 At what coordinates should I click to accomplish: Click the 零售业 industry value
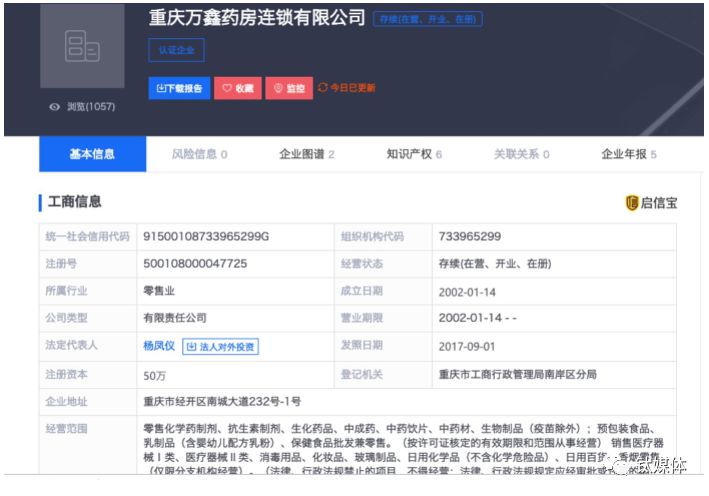click(159, 291)
